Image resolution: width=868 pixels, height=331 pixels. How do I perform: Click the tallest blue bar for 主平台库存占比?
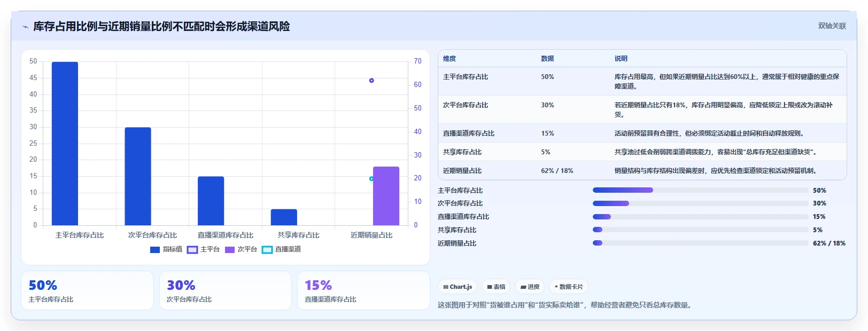[x=65, y=144]
